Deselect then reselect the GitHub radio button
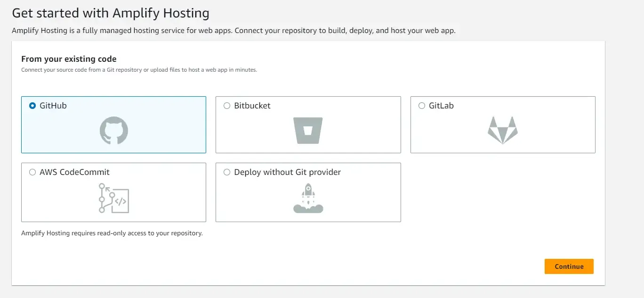The width and height of the screenshot is (644, 298). pyautogui.click(x=32, y=106)
